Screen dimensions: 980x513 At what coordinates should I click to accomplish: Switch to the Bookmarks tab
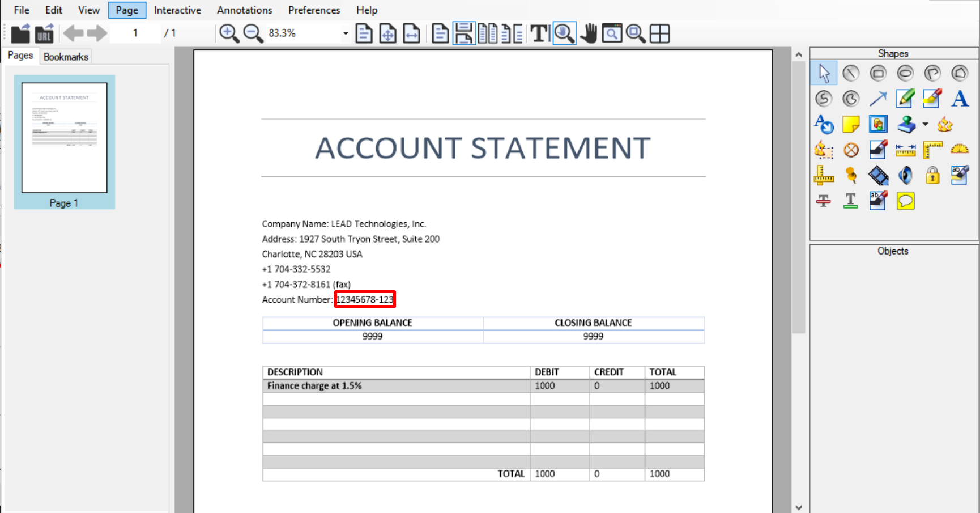coord(66,56)
